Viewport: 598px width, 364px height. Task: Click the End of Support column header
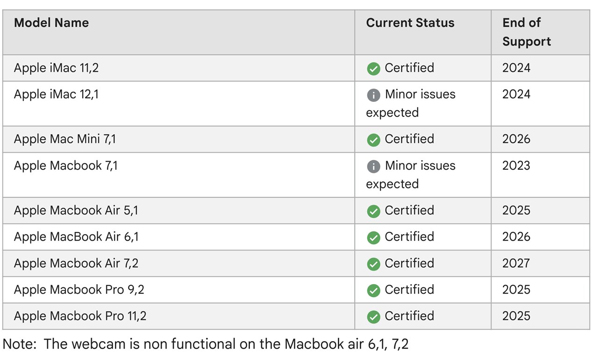(x=526, y=32)
